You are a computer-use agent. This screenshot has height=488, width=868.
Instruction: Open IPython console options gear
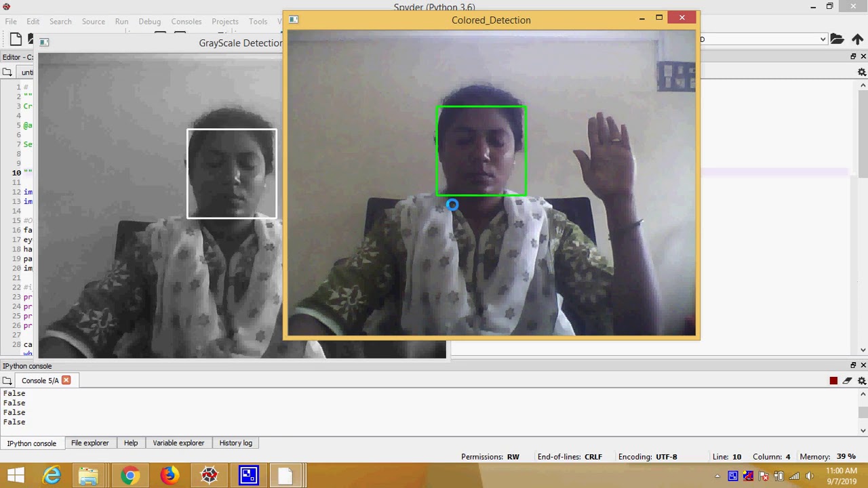(x=862, y=381)
